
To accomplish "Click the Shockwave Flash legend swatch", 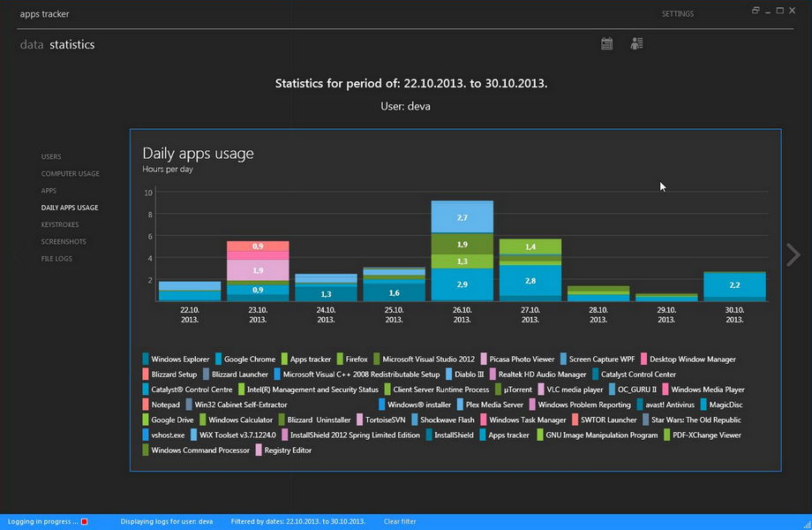I will pos(414,420).
